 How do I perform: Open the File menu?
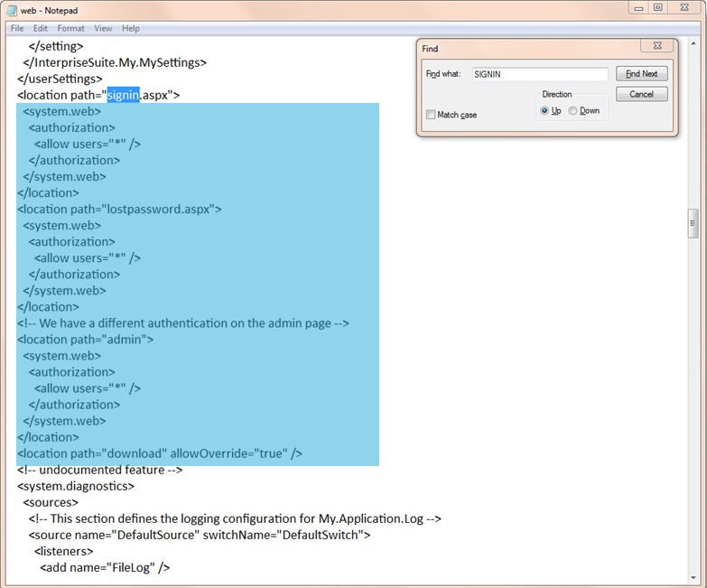pos(17,28)
